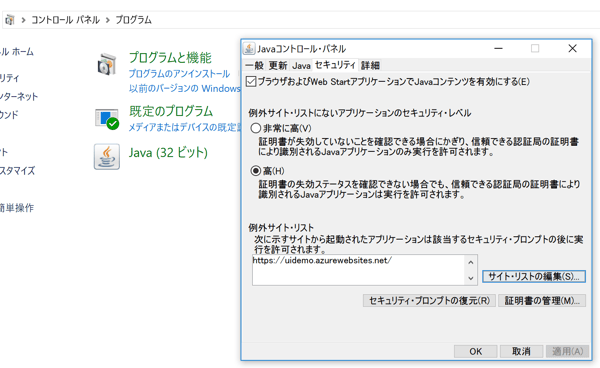Click the Programs and Features box icon
This screenshot has height=368, width=600.
106,64
